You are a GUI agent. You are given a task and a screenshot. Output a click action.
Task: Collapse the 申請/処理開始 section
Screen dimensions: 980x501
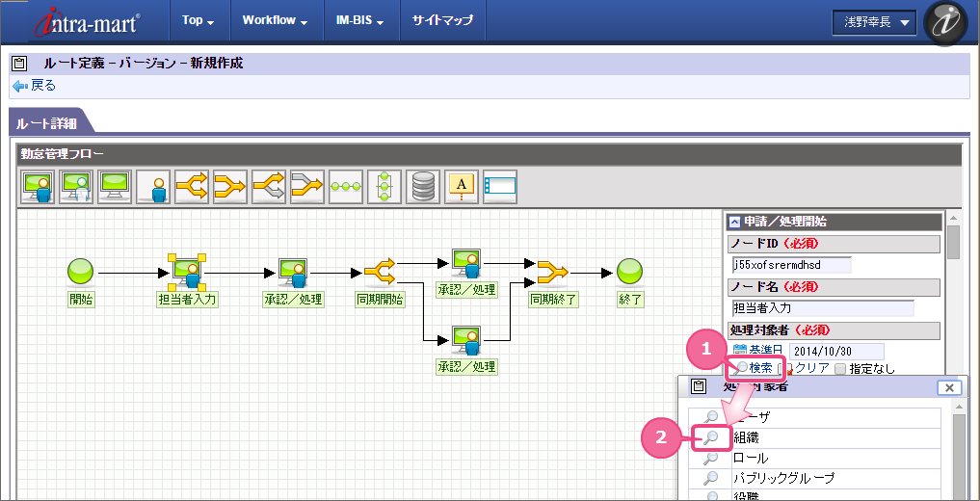tap(735, 222)
